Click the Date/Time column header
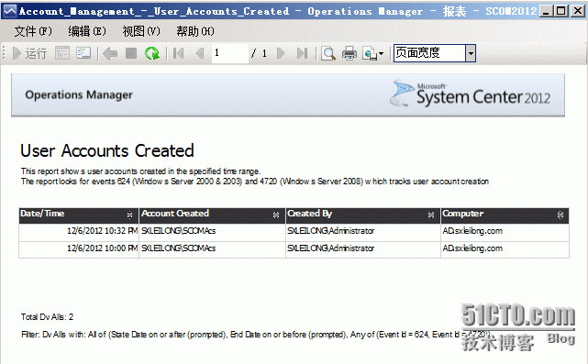Viewport: 588px width, 364px height. click(79, 215)
